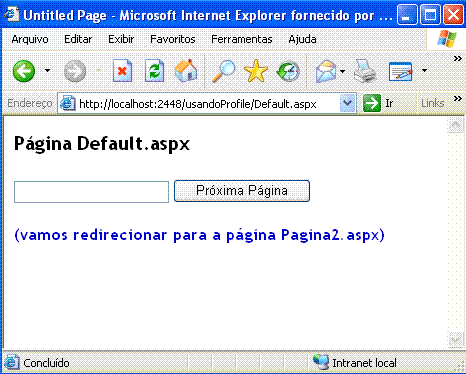
Task: Show more toolbar buttons via chevron
Action: tap(458, 59)
